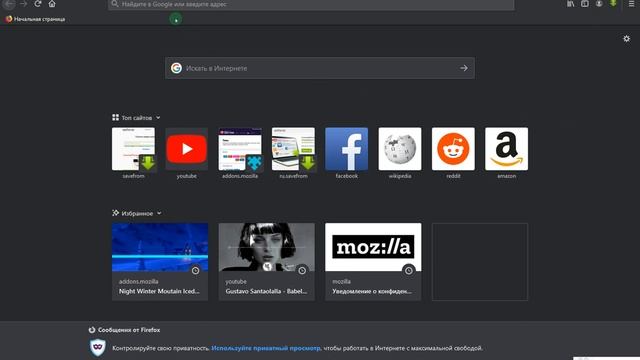Open the savefrom top site tile
Screen dimensions: 640x360
(133, 153)
